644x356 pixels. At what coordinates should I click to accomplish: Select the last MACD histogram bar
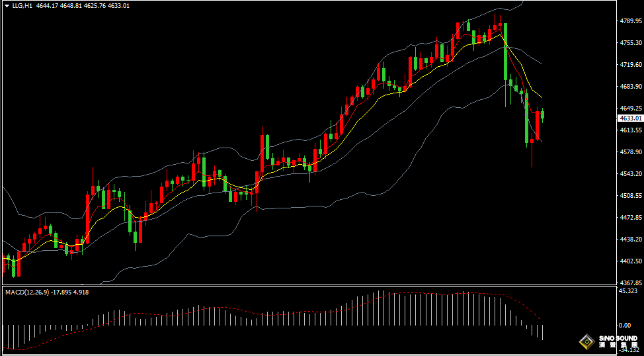point(543,332)
